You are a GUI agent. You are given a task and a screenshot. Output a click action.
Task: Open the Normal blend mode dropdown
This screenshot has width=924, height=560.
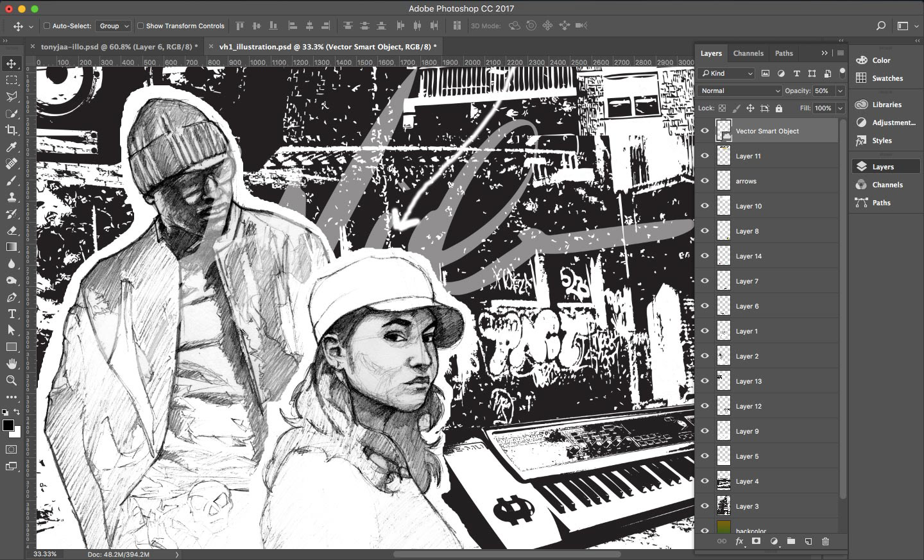pyautogui.click(x=740, y=91)
